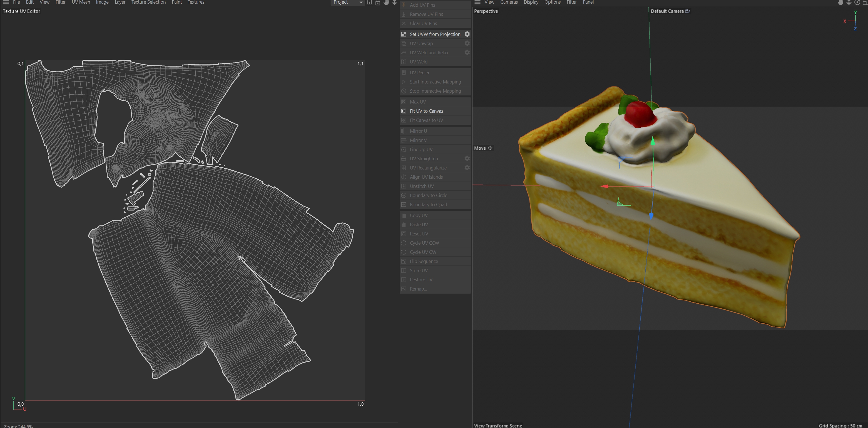Click the Set UVW from Projection checkerboard icon

click(404, 34)
